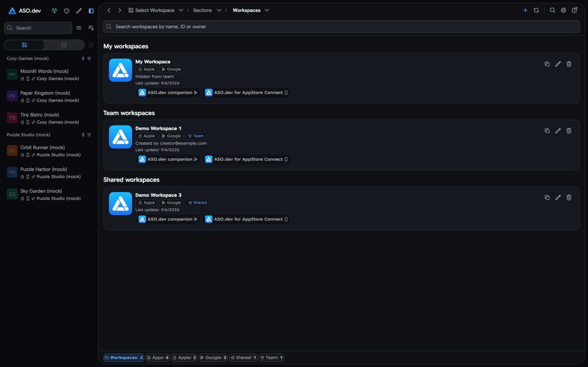Click the workspace search input field
Viewport: 588px width, 367px height.
[341, 27]
